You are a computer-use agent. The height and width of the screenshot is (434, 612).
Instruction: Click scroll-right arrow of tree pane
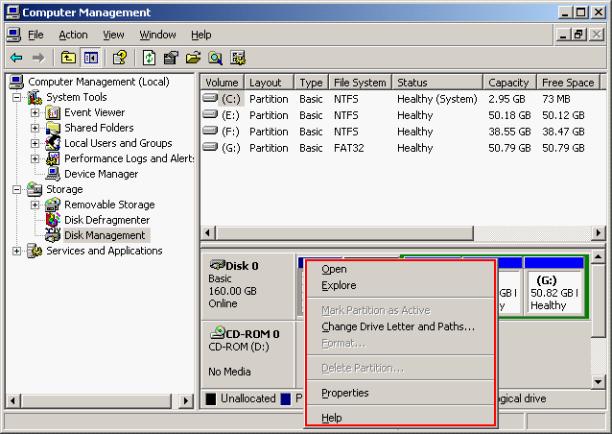click(186, 400)
